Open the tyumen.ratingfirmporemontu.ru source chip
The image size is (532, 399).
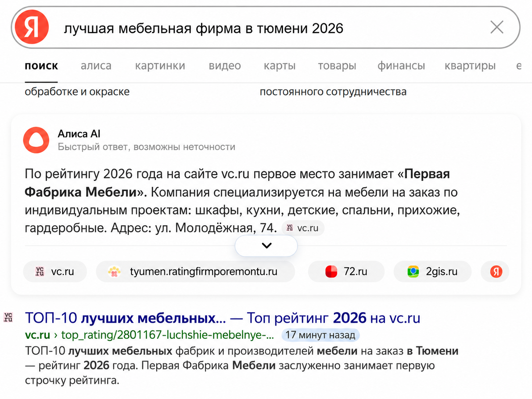[195, 272]
